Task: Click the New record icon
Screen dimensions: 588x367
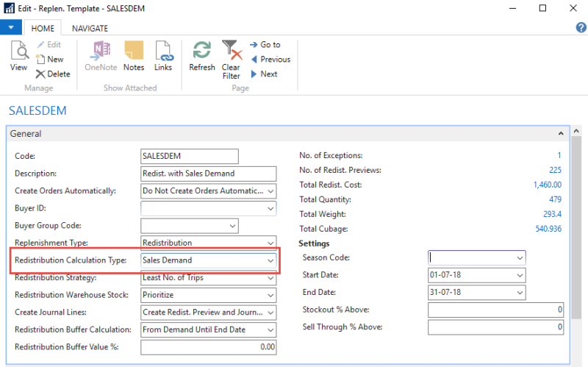Action: pyautogui.click(x=49, y=59)
